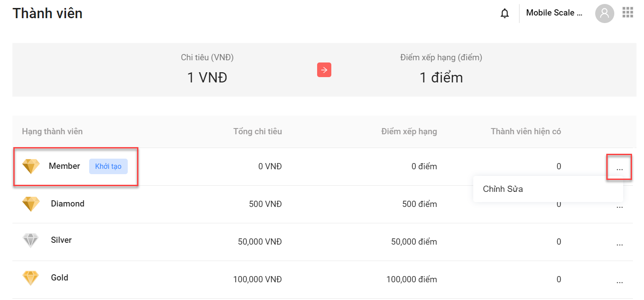
Task: Click the red arrow conversion icon
Action: pos(324,70)
